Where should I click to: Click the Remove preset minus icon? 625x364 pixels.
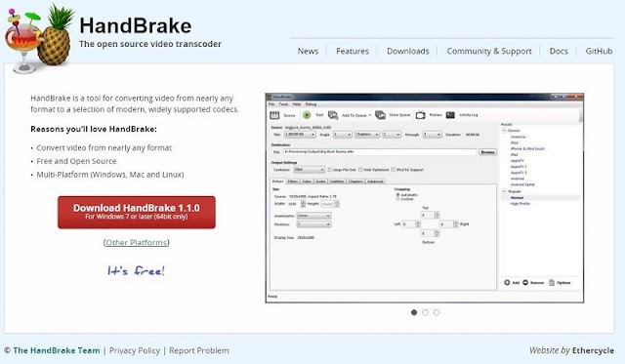(525, 282)
